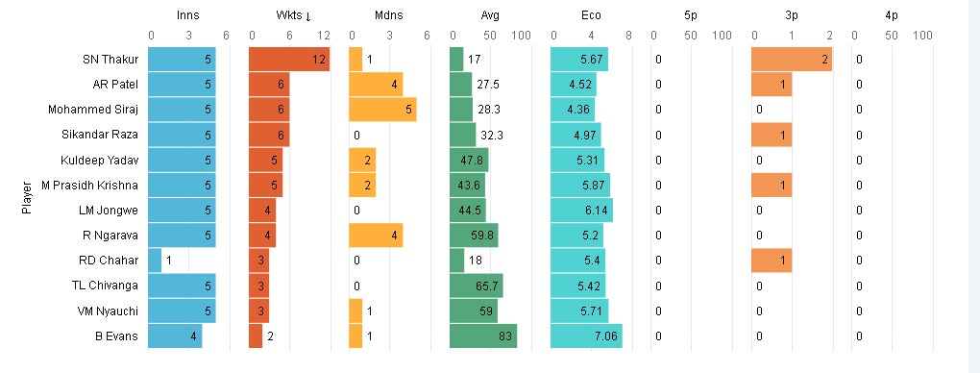This screenshot has height=373, width=980.
Task: Click B Evans's average bar showing 83
Action: 483,336
